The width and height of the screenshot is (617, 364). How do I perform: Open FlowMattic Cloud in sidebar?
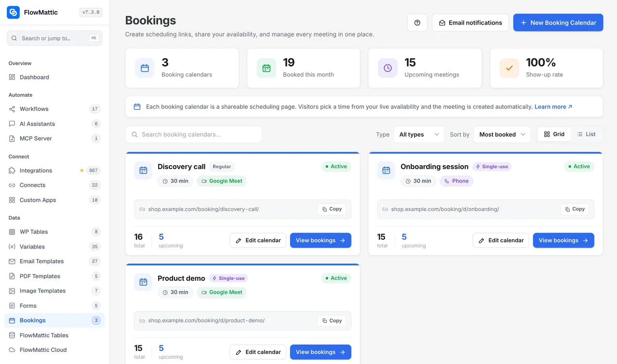pyautogui.click(x=54, y=350)
